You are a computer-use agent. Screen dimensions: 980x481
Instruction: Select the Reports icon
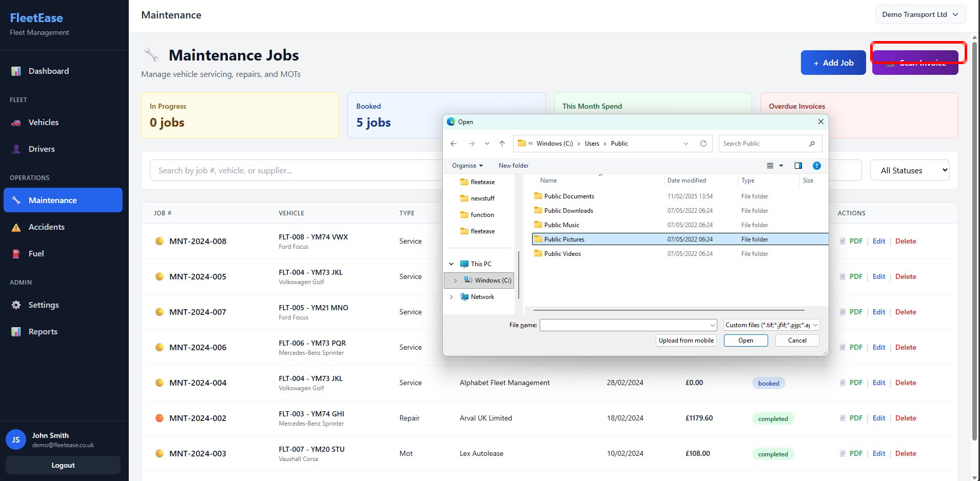(x=16, y=331)
